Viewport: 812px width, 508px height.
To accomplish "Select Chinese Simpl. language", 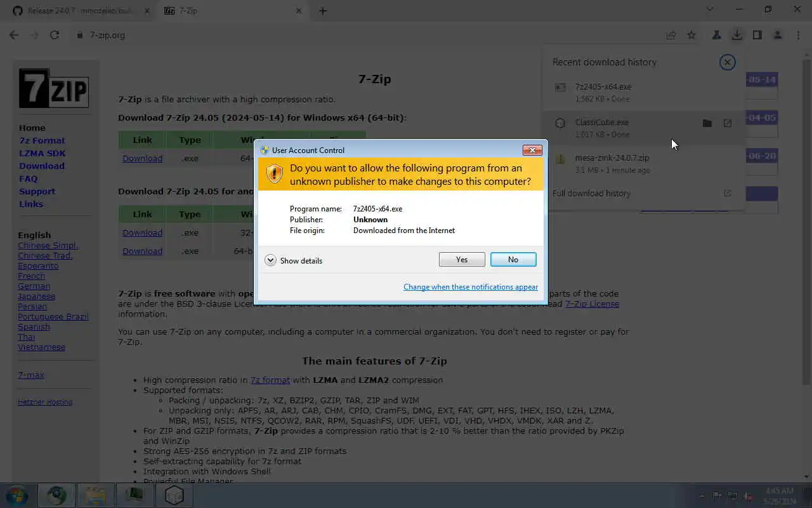I will (48, 245).
